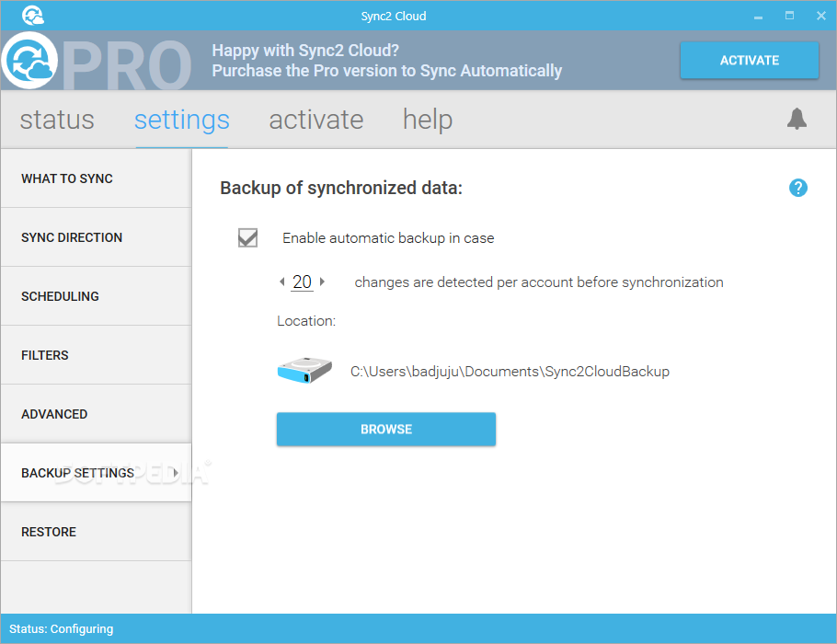Viewport: 837px width, 644px height.
Task: Open the activate tab
Action: click(x=316, y=120)
